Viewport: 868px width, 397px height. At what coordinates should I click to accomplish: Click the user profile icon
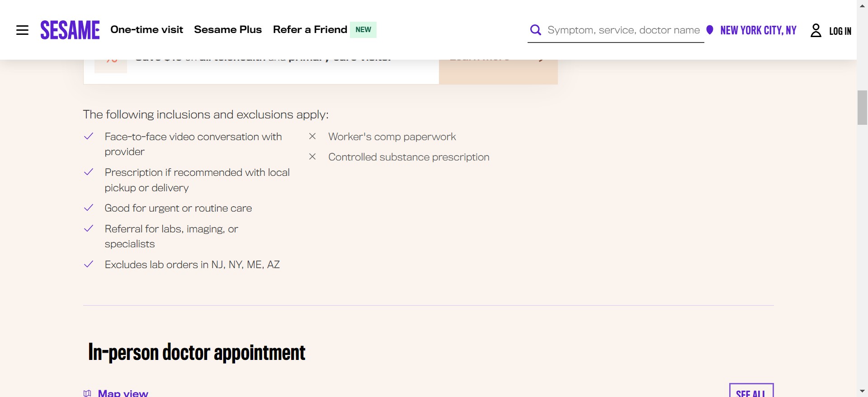click(816, 30)
